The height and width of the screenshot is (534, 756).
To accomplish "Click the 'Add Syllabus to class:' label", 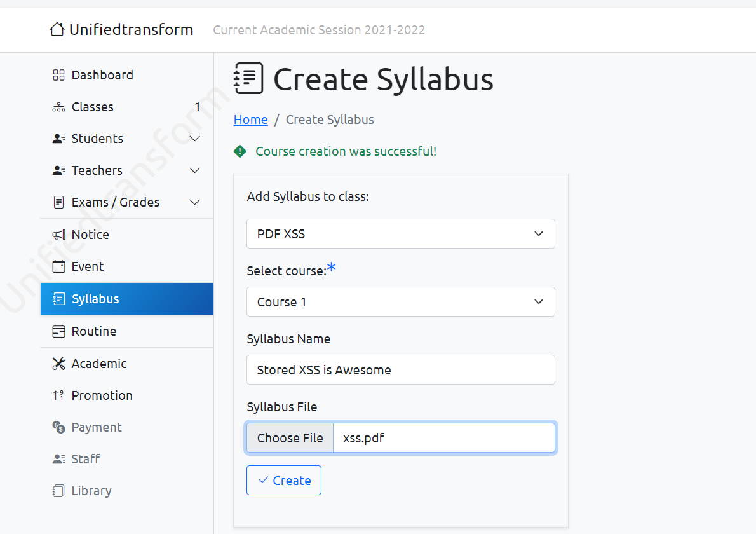I will click(x=307, y=197).
